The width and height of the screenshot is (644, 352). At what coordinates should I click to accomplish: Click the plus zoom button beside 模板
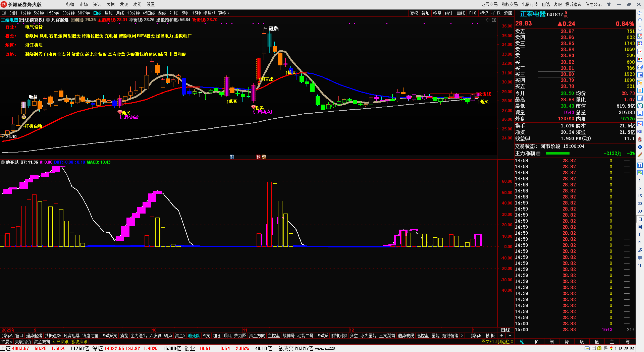tap(501, 336)
